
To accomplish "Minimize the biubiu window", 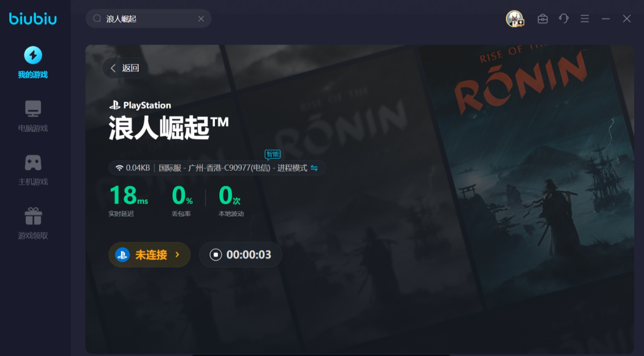I will [606, 19].
